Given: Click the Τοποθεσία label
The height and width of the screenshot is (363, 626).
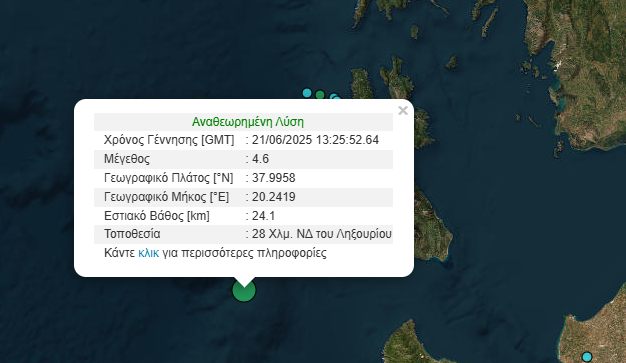Looking at the screenshot, I should pyautogui.click(x=132, y=234).
